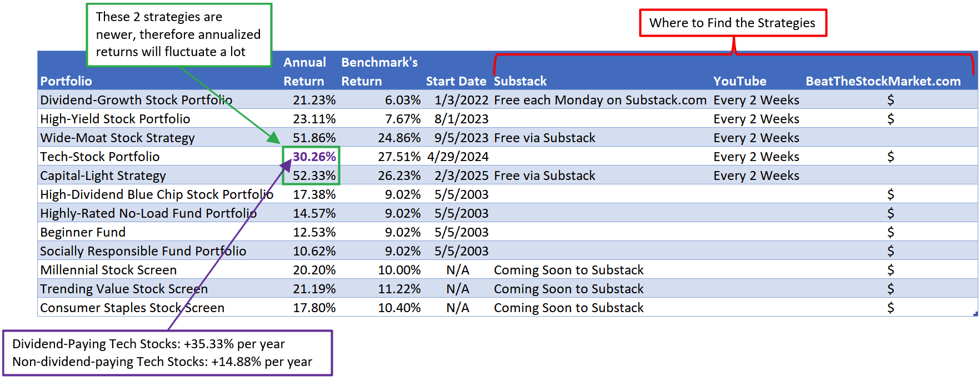The height and width of the screenshot is (381, 980).
Task: Click the 17.80% annual return cell
Action: click(x=314, y=308)
